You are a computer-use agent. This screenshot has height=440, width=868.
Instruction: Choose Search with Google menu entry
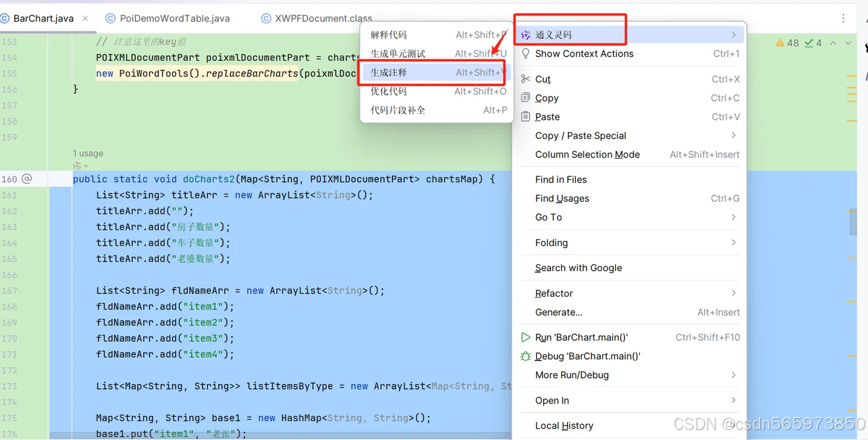click(x=631, y=268)
